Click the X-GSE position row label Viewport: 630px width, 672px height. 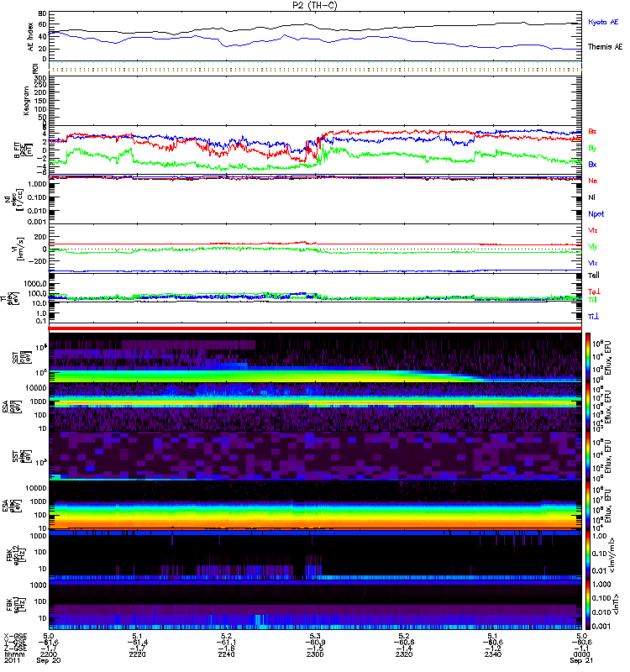(14, 637)
